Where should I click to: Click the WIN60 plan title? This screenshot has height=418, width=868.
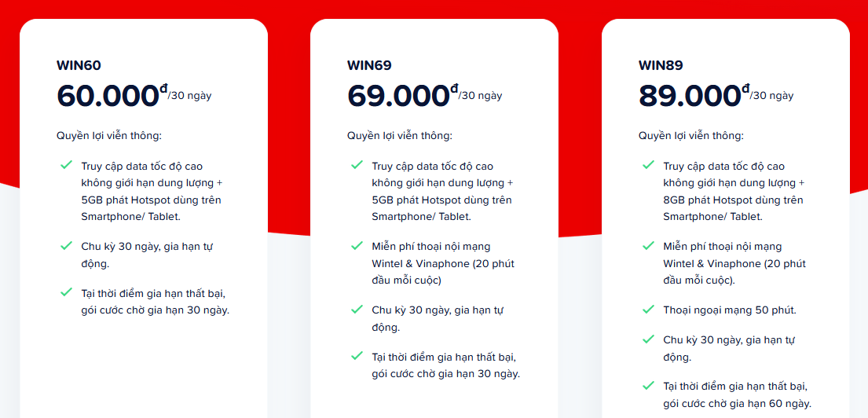coord(79,65)
